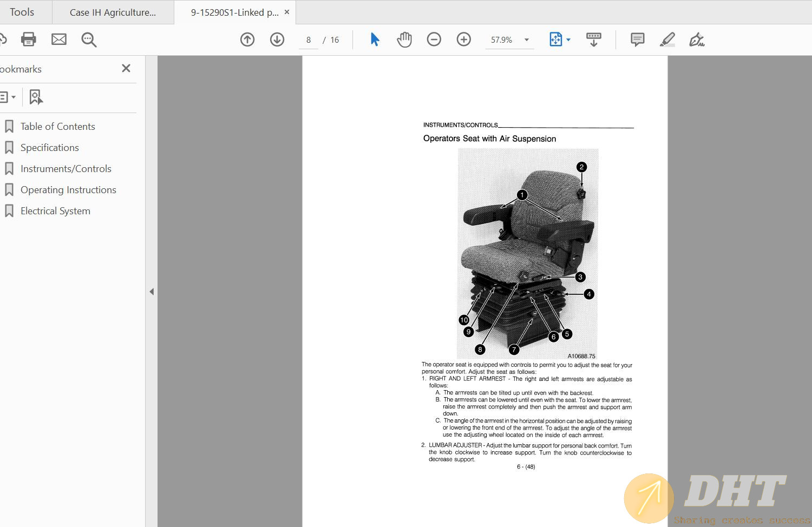The height and width of the screenshot is (527, 812).
Task: Click the fit page view icon
Action: tap(556, 39)
